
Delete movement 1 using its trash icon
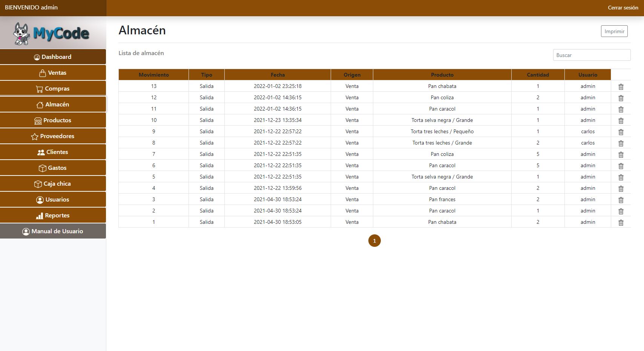click(x=621, y=222)
